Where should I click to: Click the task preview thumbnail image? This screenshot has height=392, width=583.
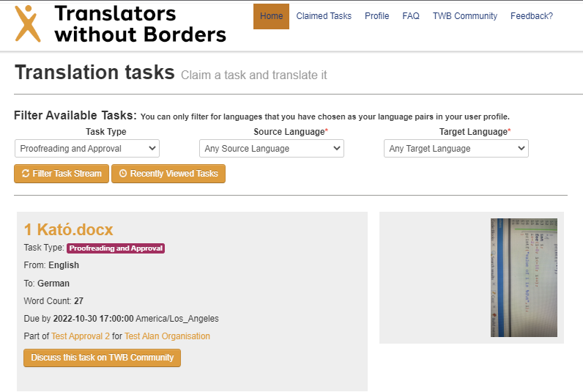(x=524, y=278)
